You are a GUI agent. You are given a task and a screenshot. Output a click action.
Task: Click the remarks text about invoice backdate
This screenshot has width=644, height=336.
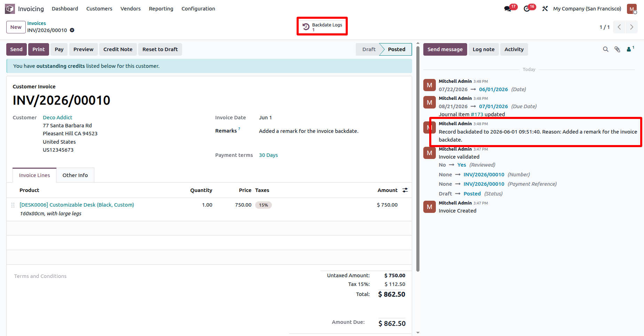309,131
